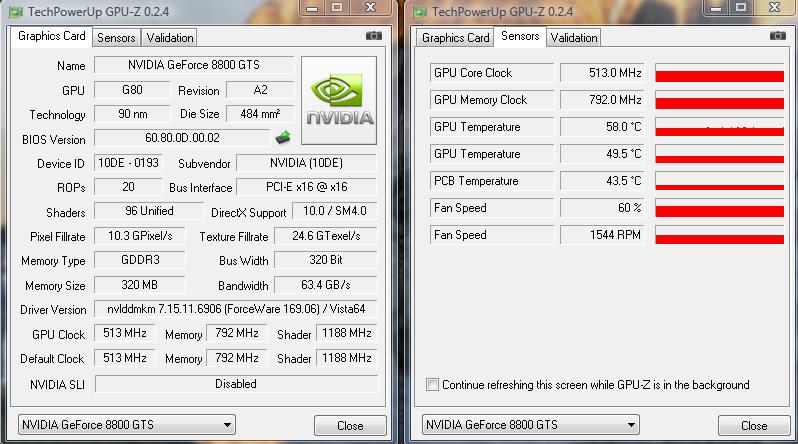Click Pixel Fillrate value 10.3 GPixel/s
This screenshot has height=444, width=798.
(140, 236)
